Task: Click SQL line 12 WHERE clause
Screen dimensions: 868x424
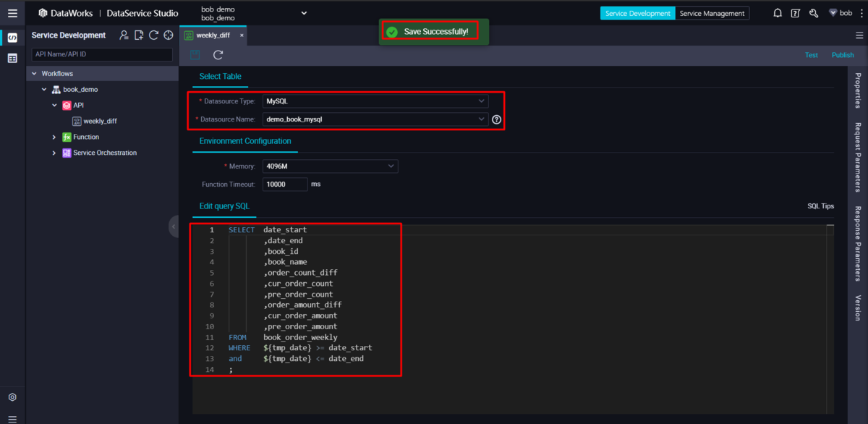Action: tap(299, 348)
